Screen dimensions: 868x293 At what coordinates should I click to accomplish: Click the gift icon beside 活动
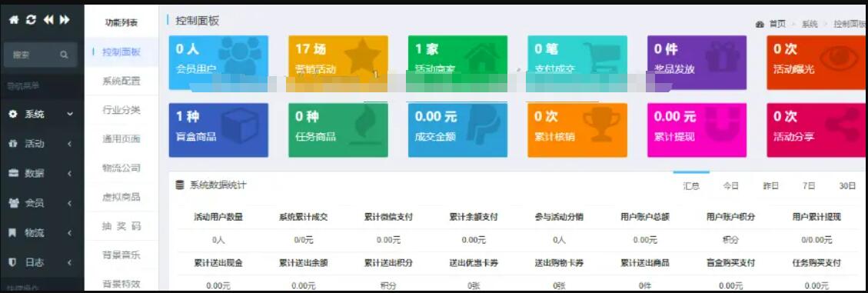[x=13, y=144]
